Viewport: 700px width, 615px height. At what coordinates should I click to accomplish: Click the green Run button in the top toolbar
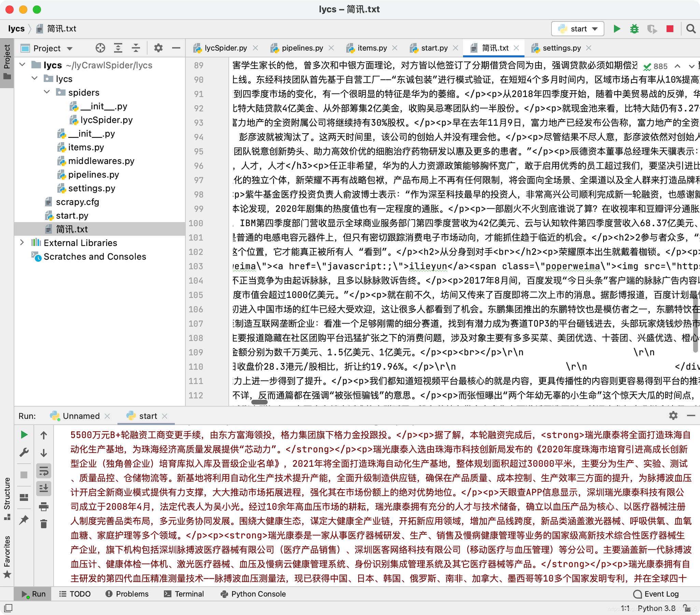tap(617, 29)
